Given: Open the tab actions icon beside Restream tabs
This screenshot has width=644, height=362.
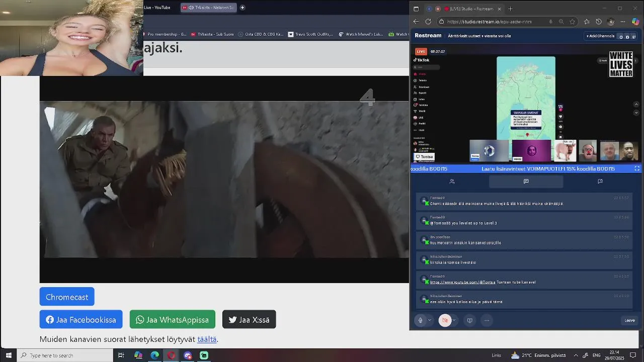Looking at the screenshot, I should pyautogui.click(x=416, y=9).
